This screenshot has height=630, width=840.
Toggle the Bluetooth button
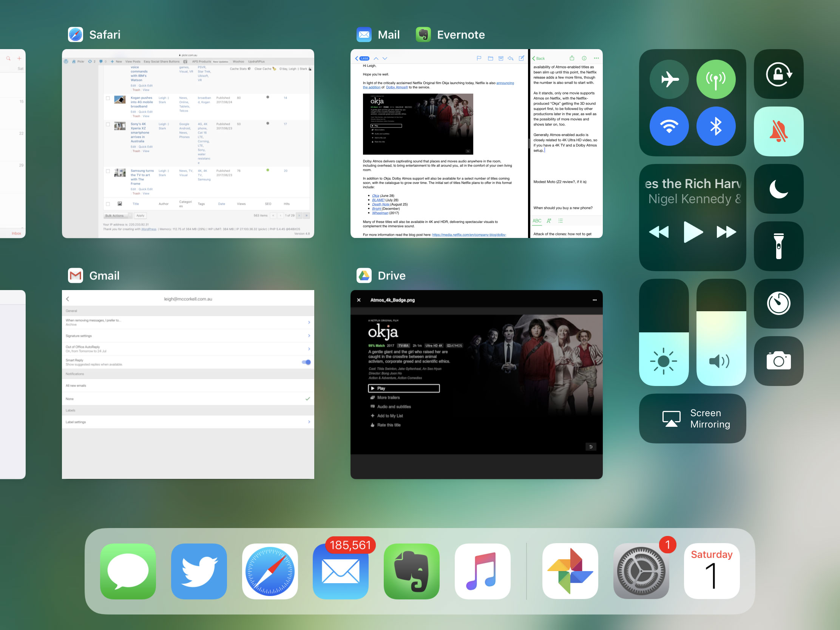pos(716,126)
